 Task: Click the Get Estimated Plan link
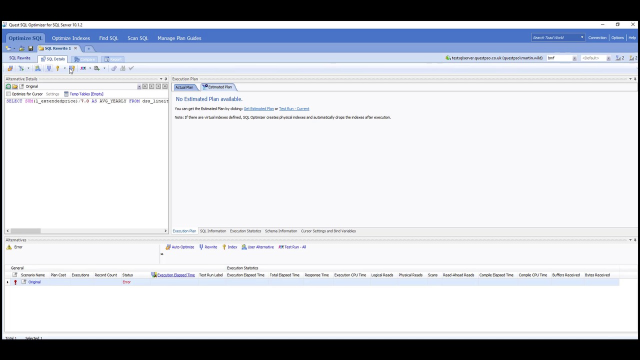coord(259,109)
